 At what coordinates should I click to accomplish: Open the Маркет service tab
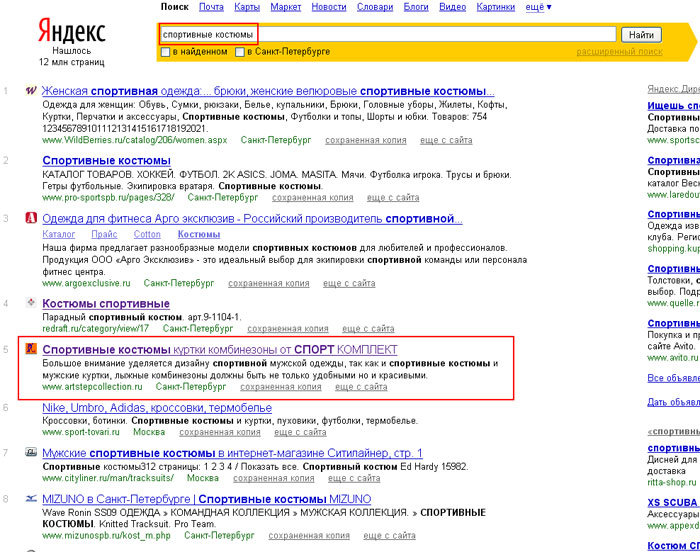tap(286, 7)
